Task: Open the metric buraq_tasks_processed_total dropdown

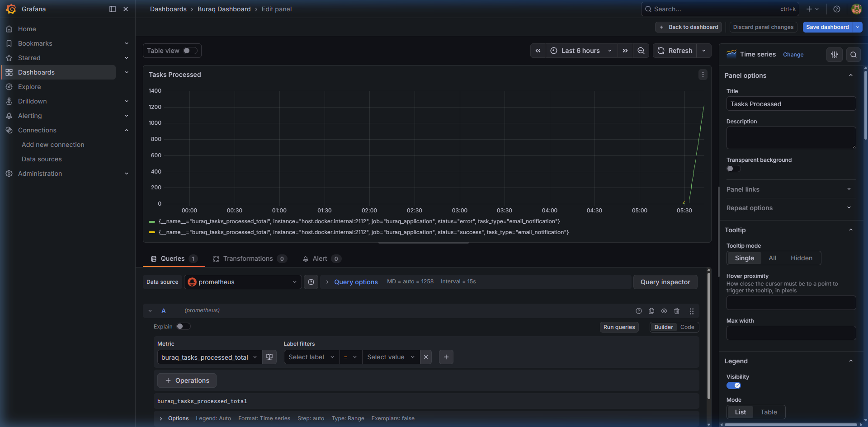Action: [x=210, y=357]
